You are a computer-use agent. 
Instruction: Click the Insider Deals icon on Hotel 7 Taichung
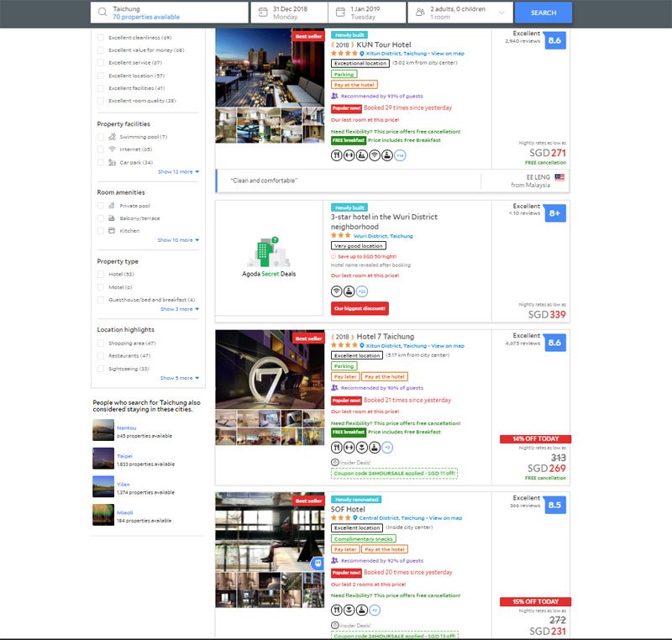pos(334,462)
